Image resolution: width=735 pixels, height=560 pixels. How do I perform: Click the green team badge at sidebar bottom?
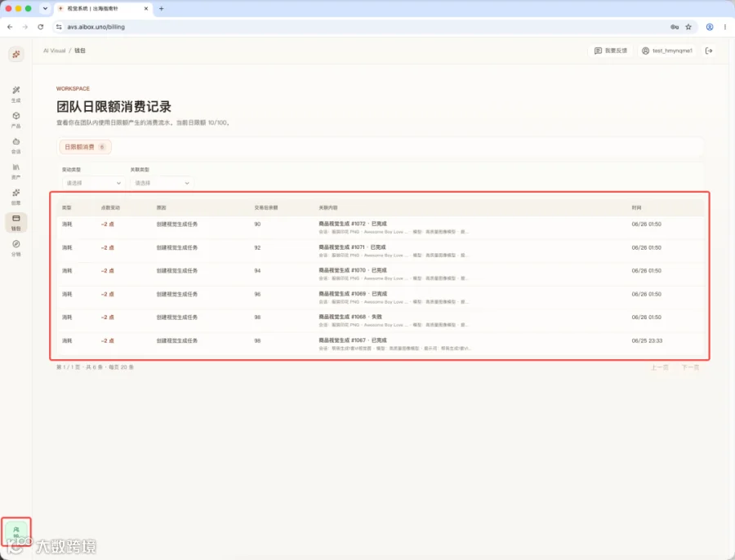point(16,532)
